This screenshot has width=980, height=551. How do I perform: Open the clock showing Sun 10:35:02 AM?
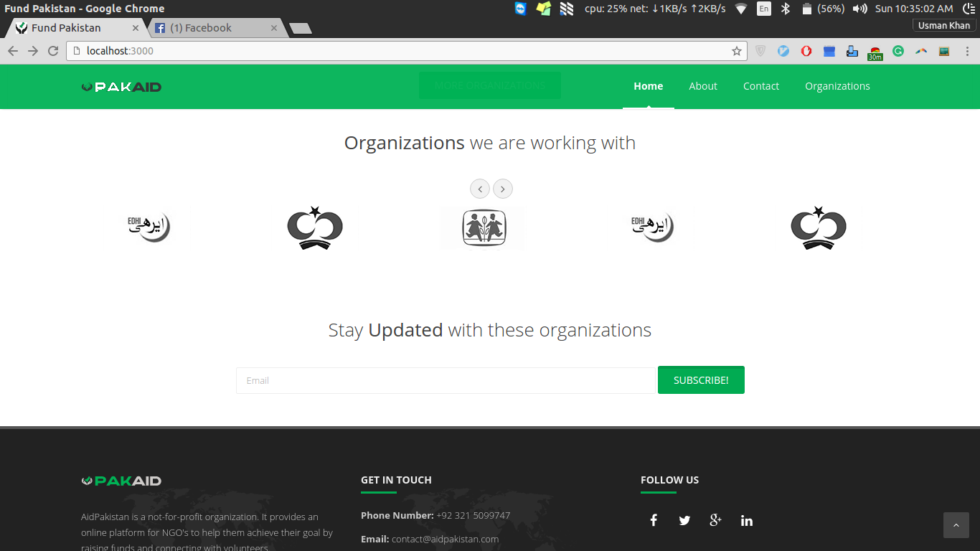914,9
